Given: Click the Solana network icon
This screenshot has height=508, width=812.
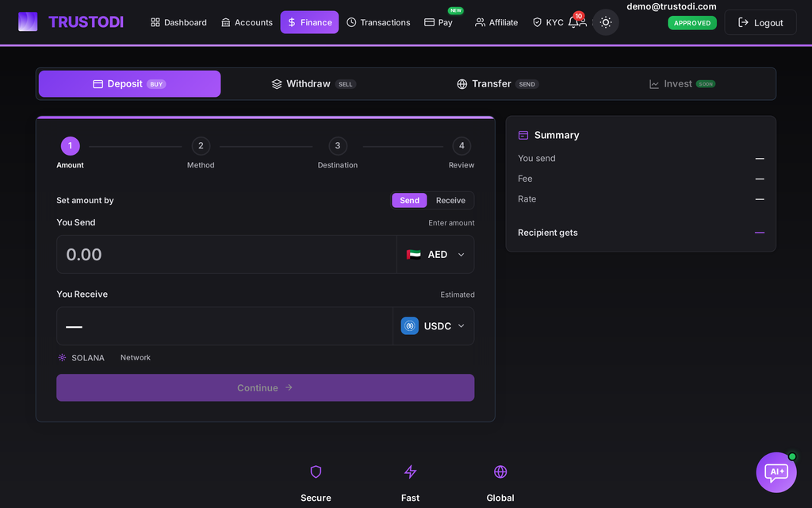Looking at the screenshot, I should click(x=62, y=358).
